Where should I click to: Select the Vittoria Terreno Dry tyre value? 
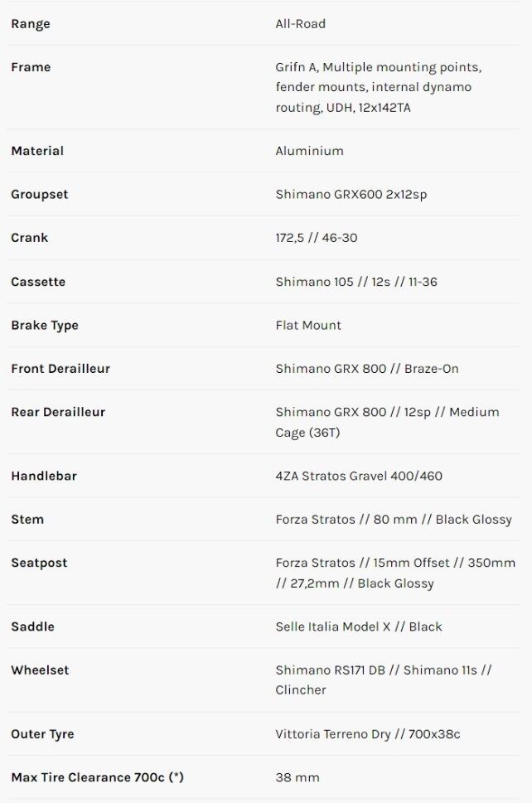(x=368, y=734)
